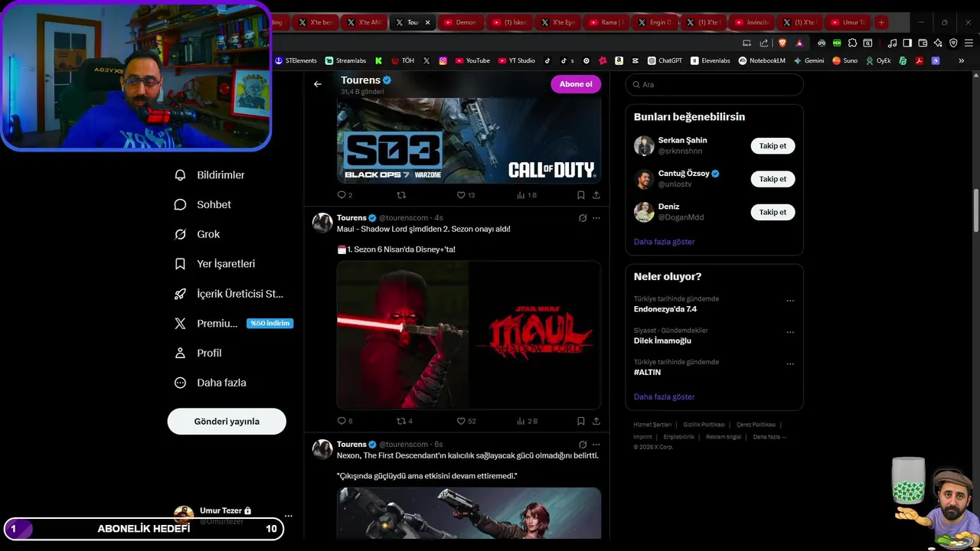Like the Call of Duty post, 13 likes
This screenshot has width=980, height=551.
tap(465, 195)
